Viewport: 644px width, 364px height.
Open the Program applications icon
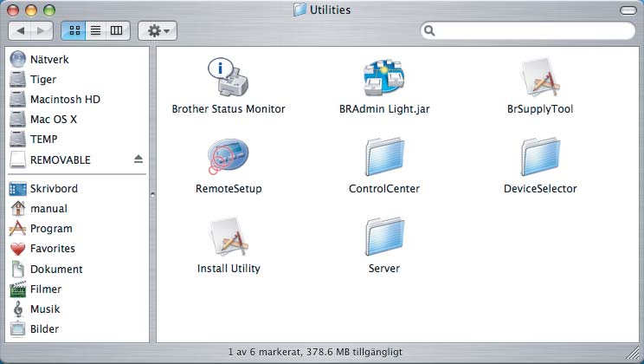(x=17, y=228)
